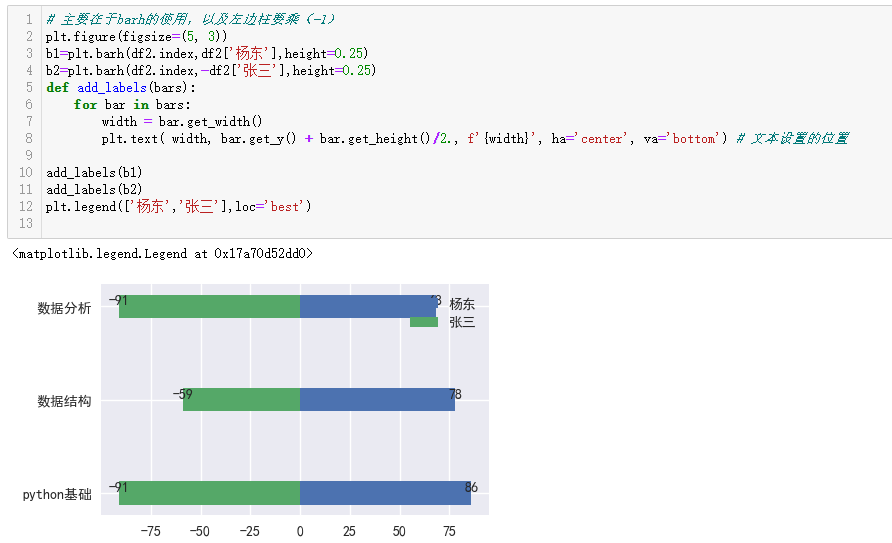Click line number 1 in the gutter
Screen dimensions: 892x543
click(29, 19)
